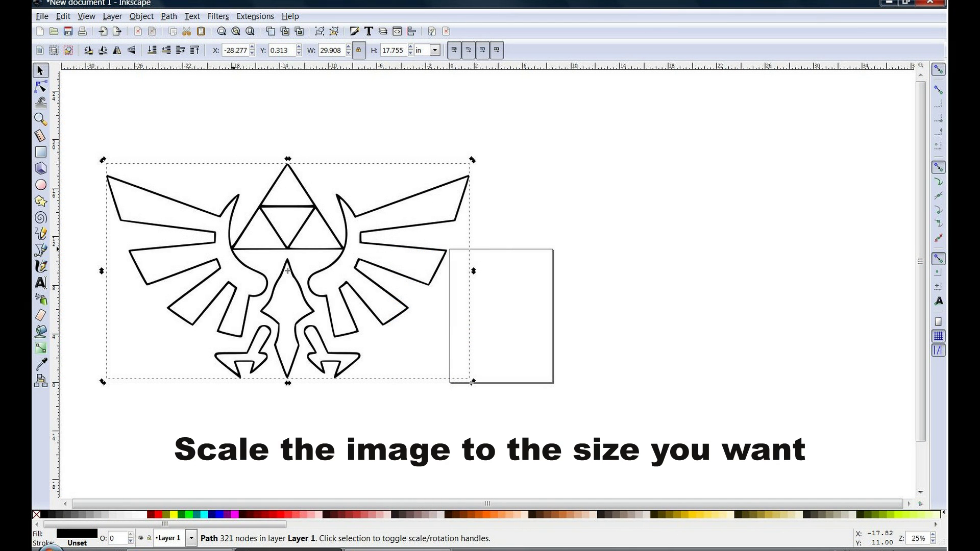Pick the None X swatch in palette
This screenshot has height=551, width=980.
[36, 514]
